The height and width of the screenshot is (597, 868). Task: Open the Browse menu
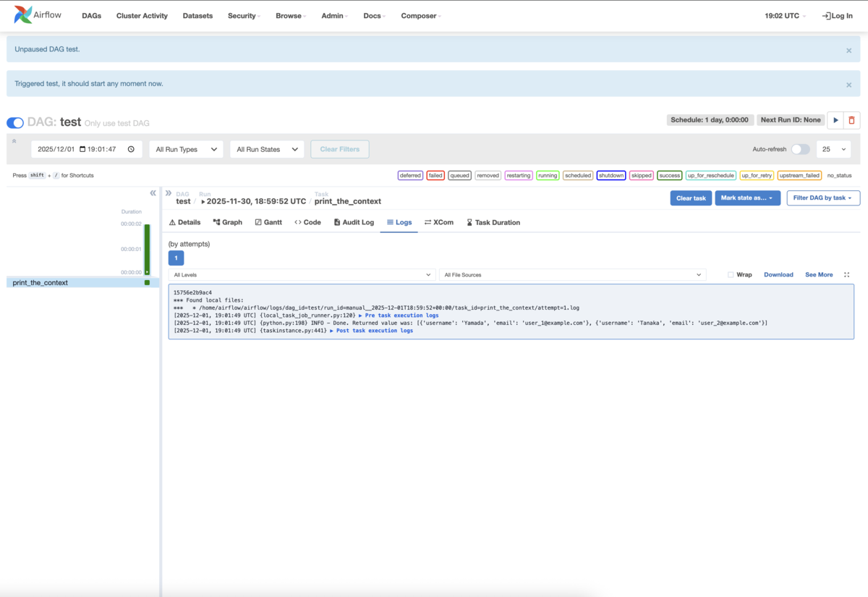pos(291,15)
